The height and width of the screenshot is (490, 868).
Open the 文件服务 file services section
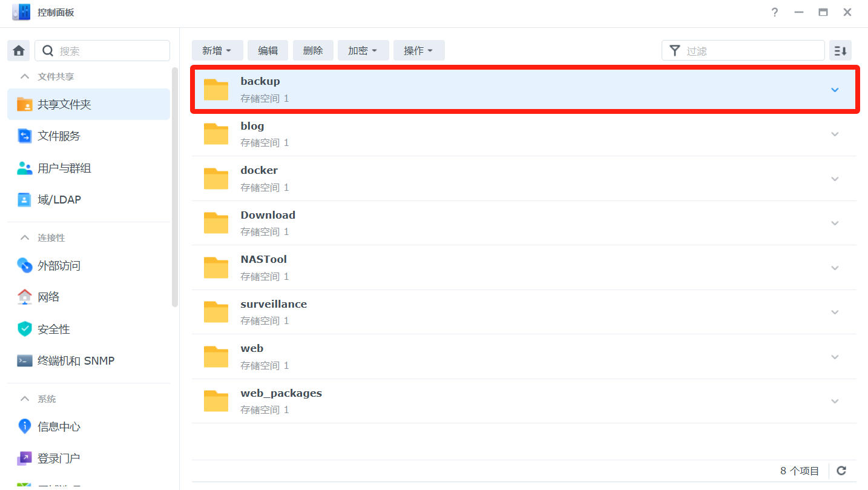59,136
